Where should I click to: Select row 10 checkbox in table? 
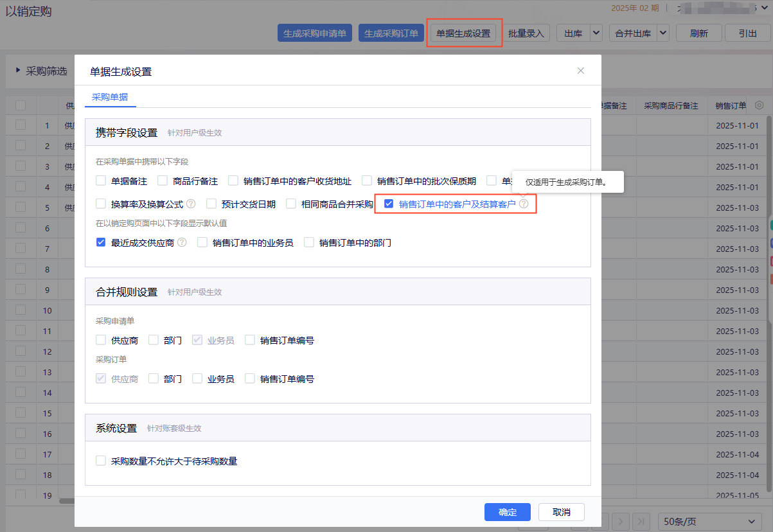pos(21,310)
